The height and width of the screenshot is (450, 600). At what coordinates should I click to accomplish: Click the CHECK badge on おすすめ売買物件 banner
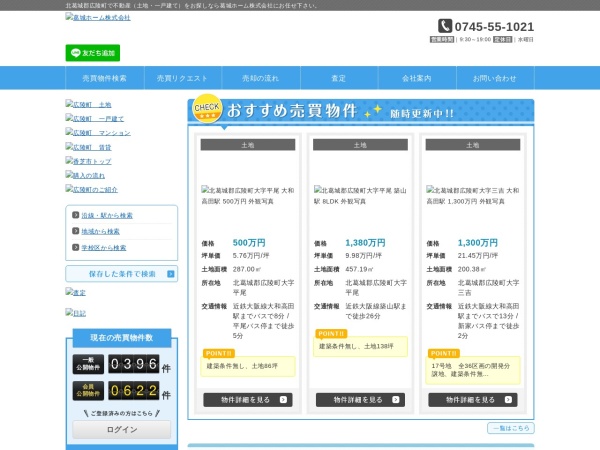tap(207, 109)
